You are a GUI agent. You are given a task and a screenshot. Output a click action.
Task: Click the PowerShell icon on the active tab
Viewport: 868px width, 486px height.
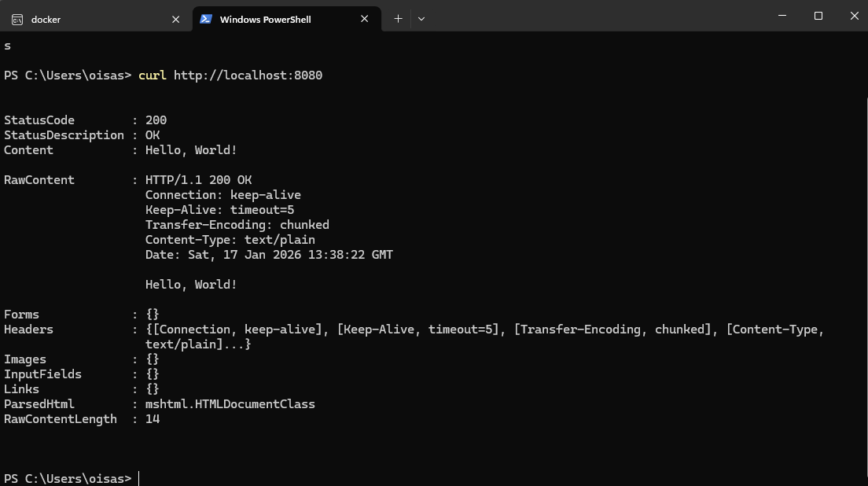pyautogui.click(x=207, y=19)
